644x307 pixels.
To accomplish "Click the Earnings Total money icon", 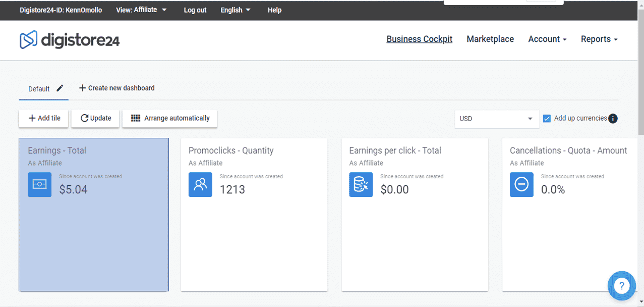I will (39, 184).
